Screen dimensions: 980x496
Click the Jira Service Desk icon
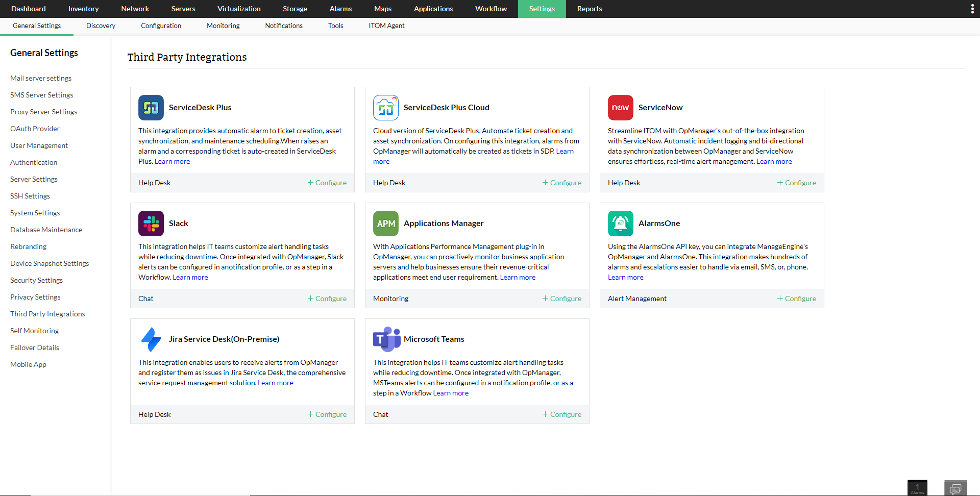point(151,339)
